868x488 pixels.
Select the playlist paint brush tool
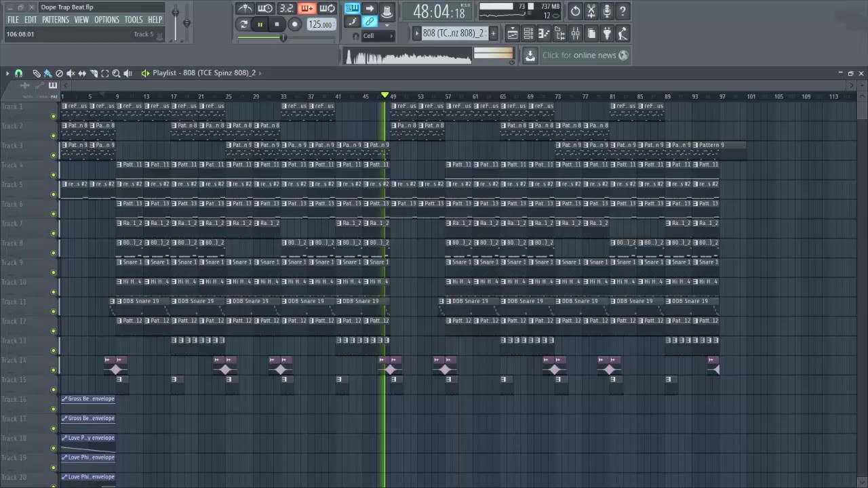point(47,73)
